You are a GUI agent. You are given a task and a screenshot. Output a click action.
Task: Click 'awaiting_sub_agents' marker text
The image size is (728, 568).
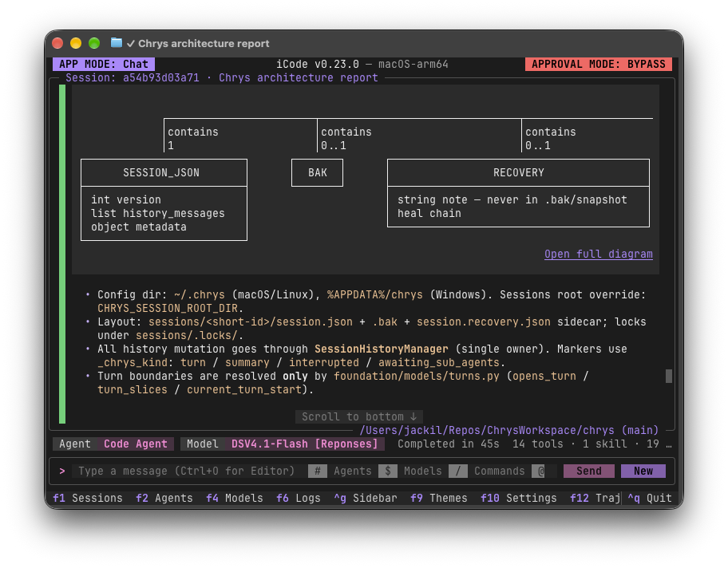click(439, 362)
